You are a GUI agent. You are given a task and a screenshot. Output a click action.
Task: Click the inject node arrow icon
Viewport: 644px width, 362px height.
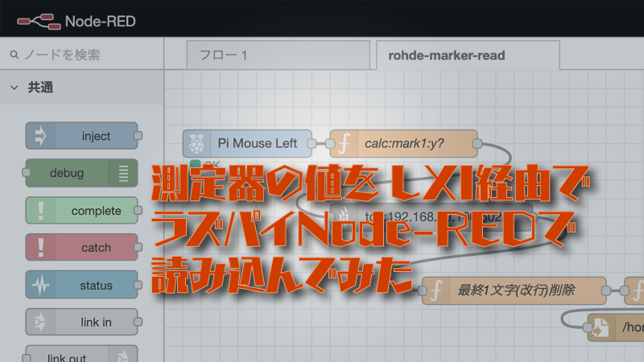click(40, 136)
